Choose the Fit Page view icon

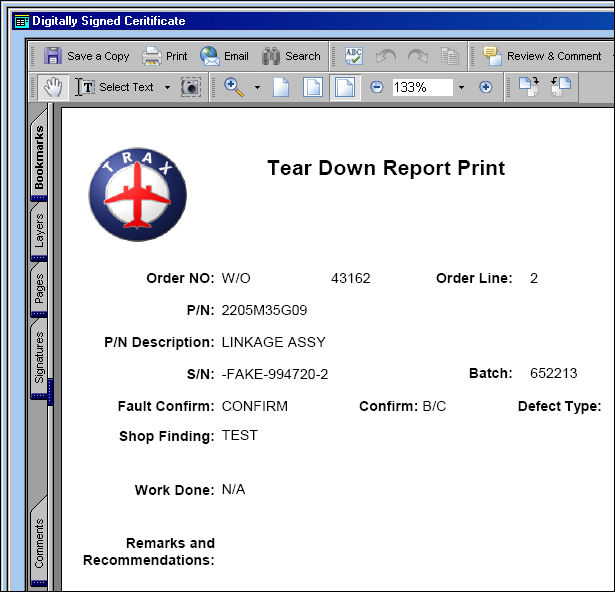tap(313, 87)
